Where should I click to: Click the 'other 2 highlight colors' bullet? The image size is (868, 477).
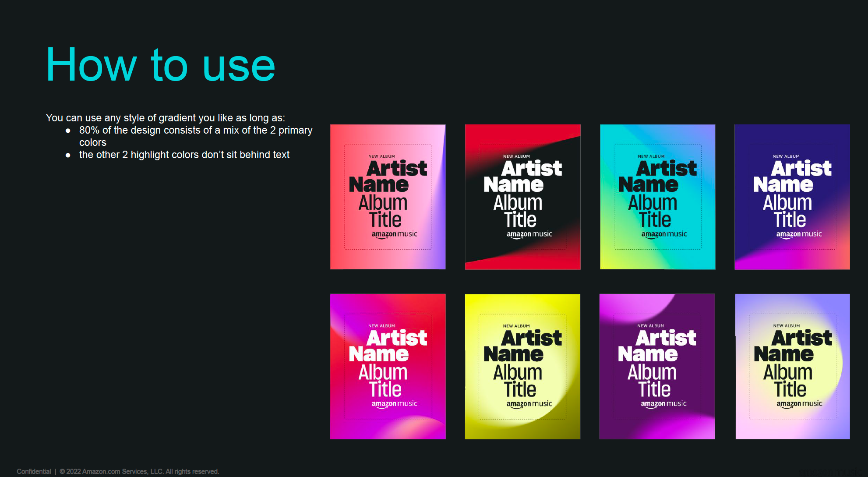[x=184, y=155]
